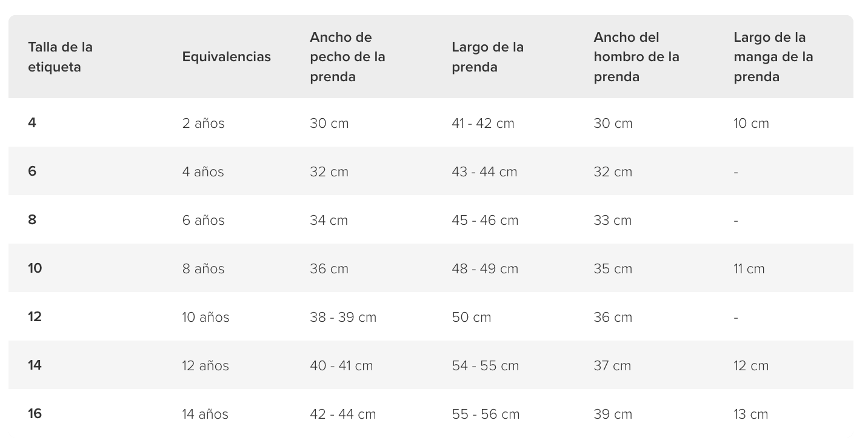Click the "Talla de la etiqueta" column header

[60, 57]
